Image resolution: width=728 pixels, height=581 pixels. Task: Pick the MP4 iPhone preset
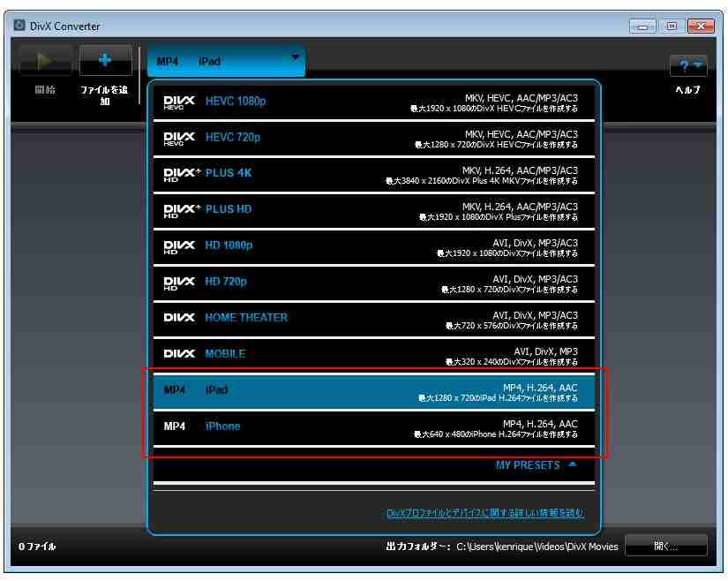point(374,428)
